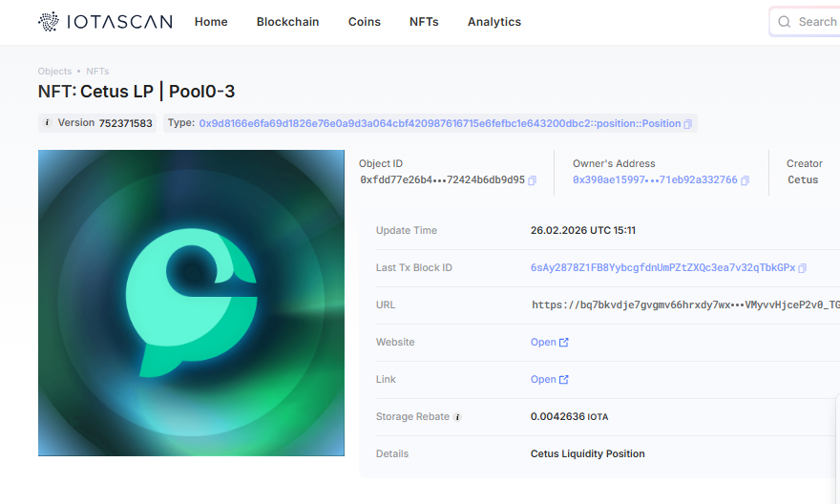Copy the Type address
Viewport: 840px width, 504px height.
[688, 124]
